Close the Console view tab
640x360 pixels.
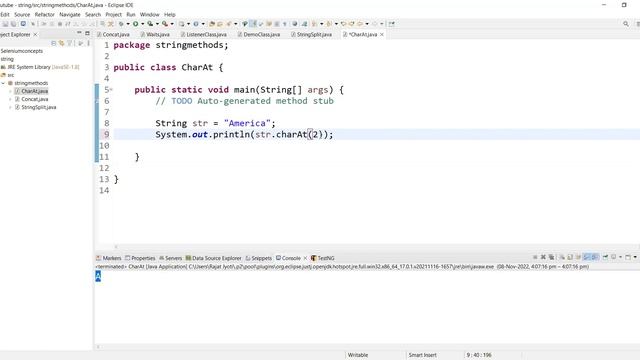(x=305, y=258)
